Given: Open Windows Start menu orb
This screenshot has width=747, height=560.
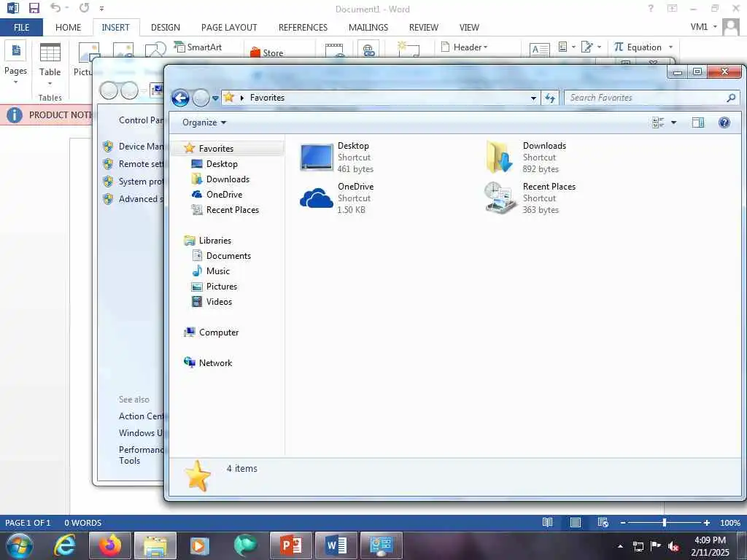Looking at the screenshot, I should [x=19, y=545].
